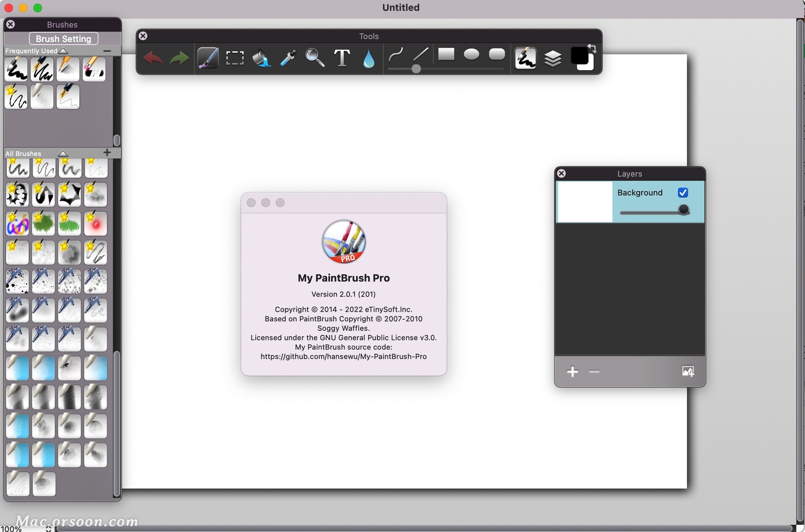Screen dimensions: 805x532
Task: Select the rounded rectangle shape tool
Action: coord(497,54)
